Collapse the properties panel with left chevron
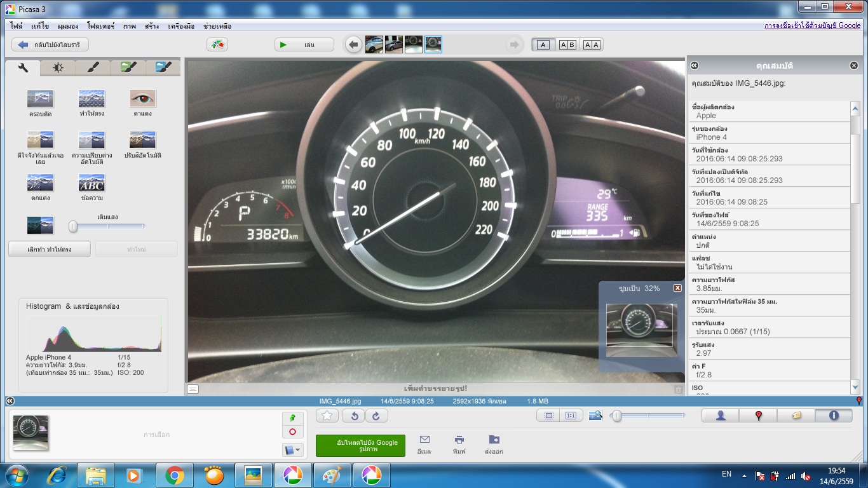 [695, 65]
